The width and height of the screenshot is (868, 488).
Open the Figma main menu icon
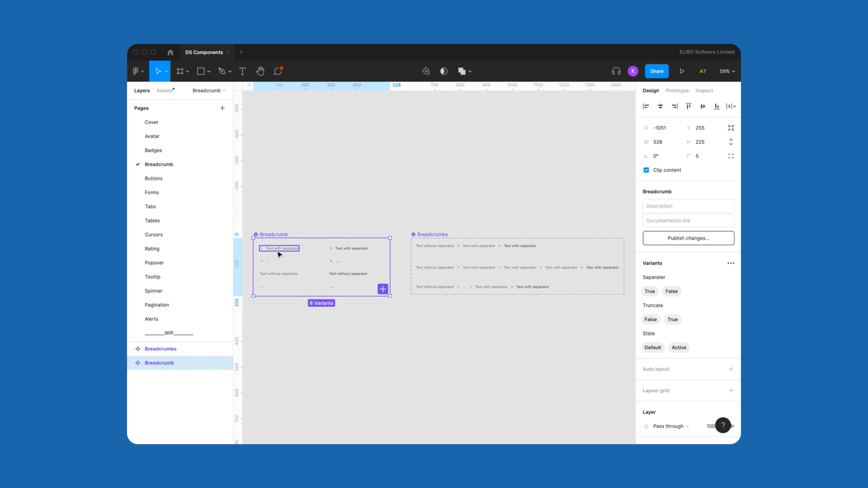pyautogui.click(x=135, y=71)
